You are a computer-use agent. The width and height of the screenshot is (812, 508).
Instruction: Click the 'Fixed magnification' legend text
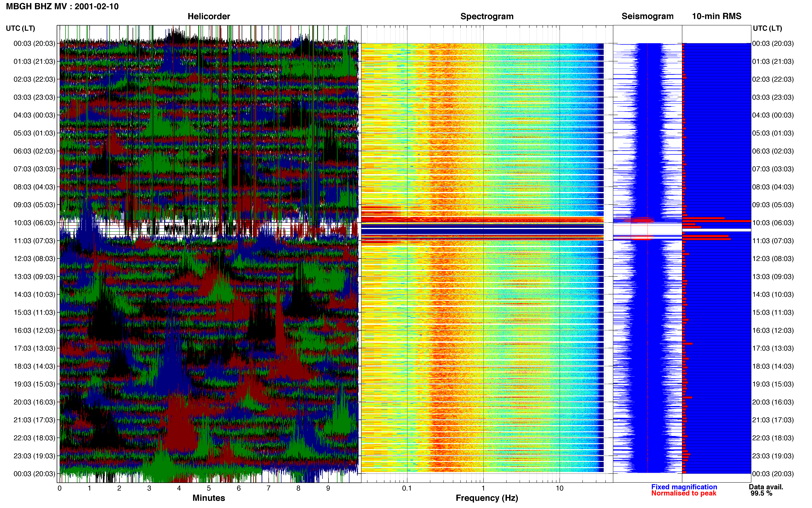[684, 487]
